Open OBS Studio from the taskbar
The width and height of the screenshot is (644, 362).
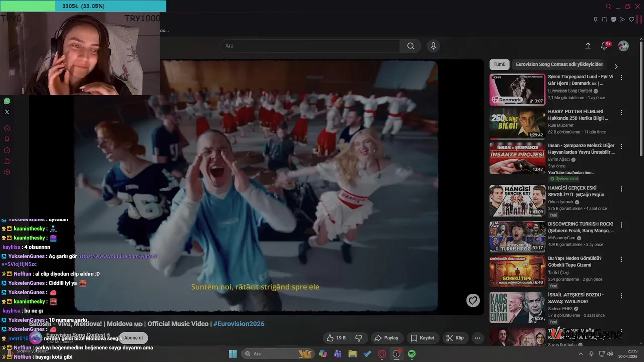tap(397, 354)
